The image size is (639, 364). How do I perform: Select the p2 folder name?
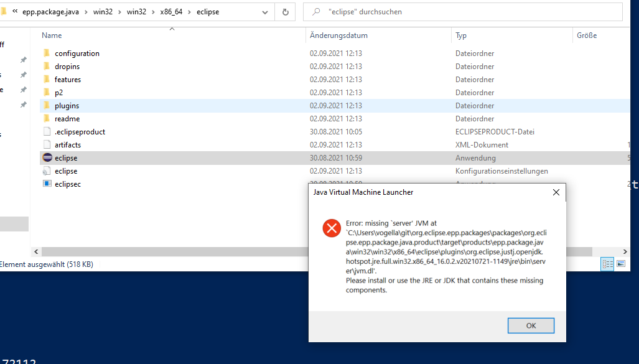[x=58, y=93]
